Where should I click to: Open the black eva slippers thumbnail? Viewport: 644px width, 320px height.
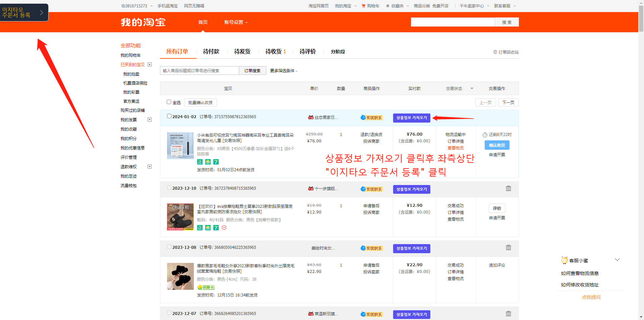tap(180, 217)
